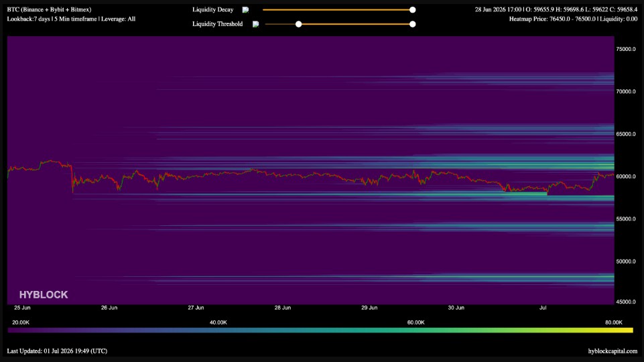The width and height of the screenshot is (644, 362).
Task: Click the 20.00K color scale label
Action: point(21,322)
